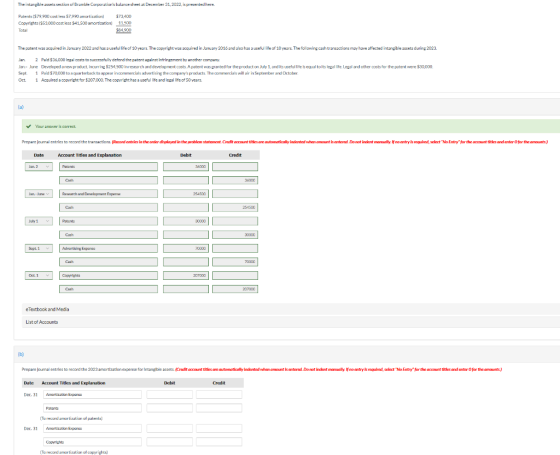Click the debit field in Oct. 1 Copyrights row

186,275
